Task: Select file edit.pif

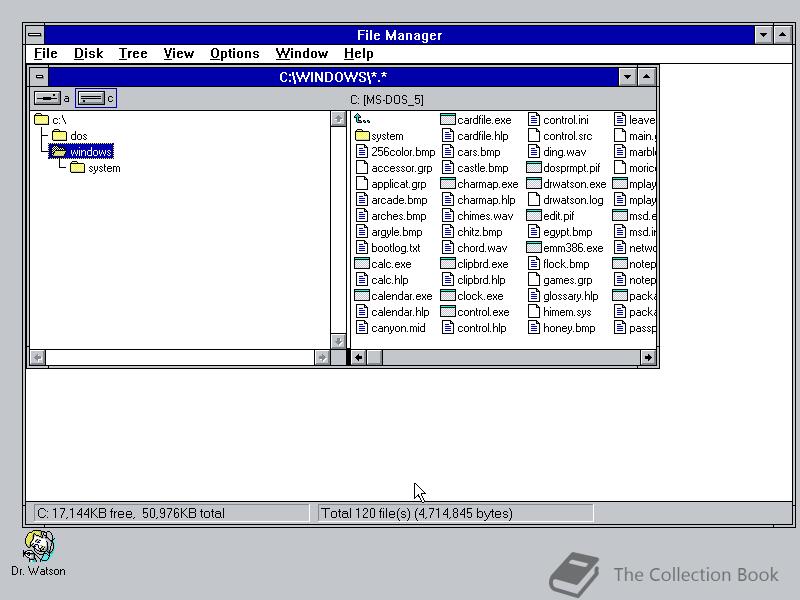Action: tap(551, 216)
